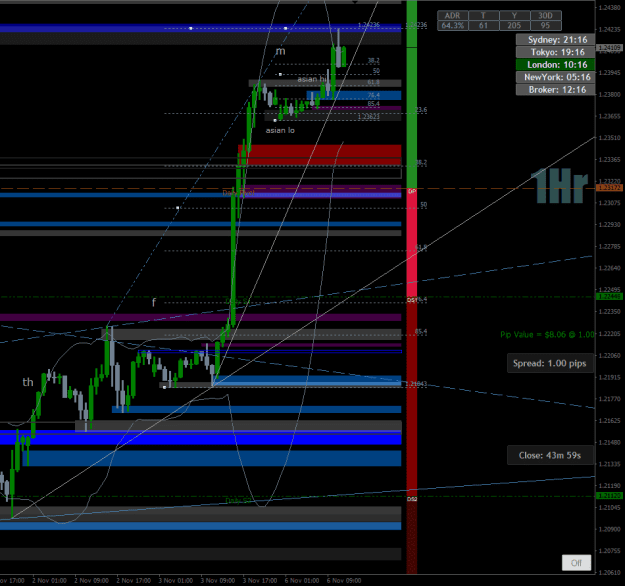The height and width of the screenshot is (586, 625).
Task: Click the ADR header cell
Action: 452,16
